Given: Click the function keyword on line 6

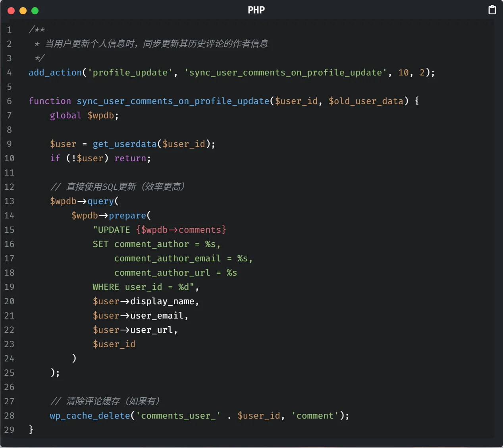Looking at the screenshot, I should coord(50,101).
